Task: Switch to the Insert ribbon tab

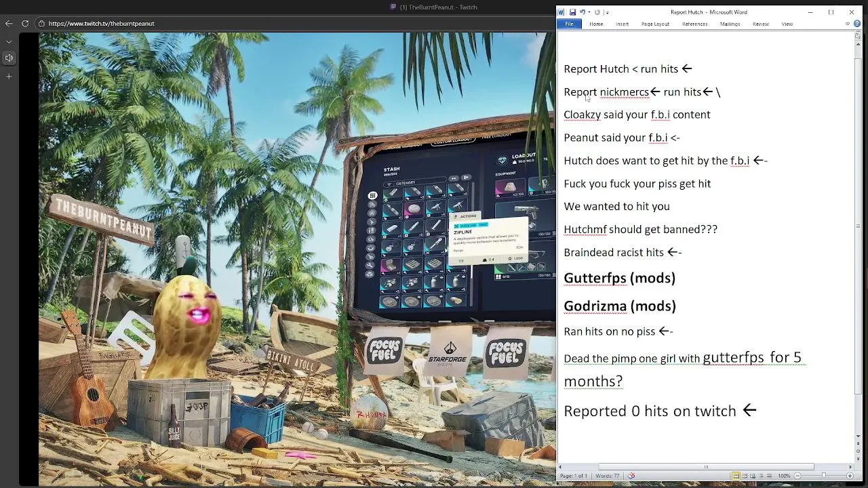Action: pos(622,24)
